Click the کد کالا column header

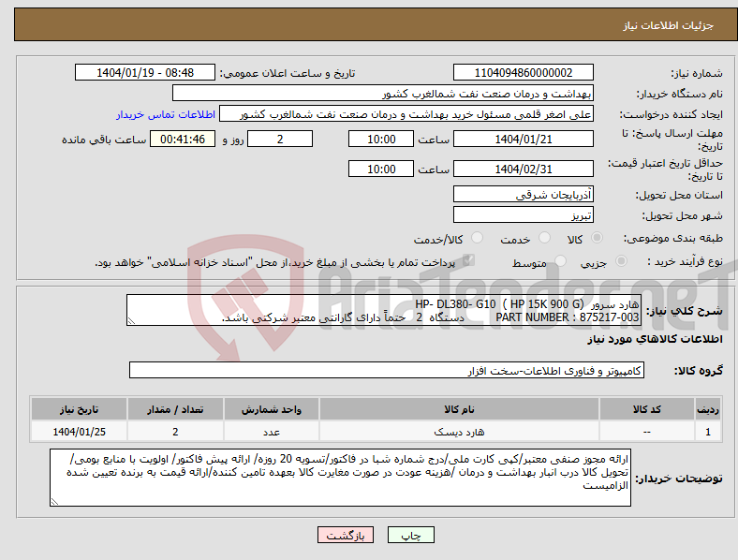[647, 409]
